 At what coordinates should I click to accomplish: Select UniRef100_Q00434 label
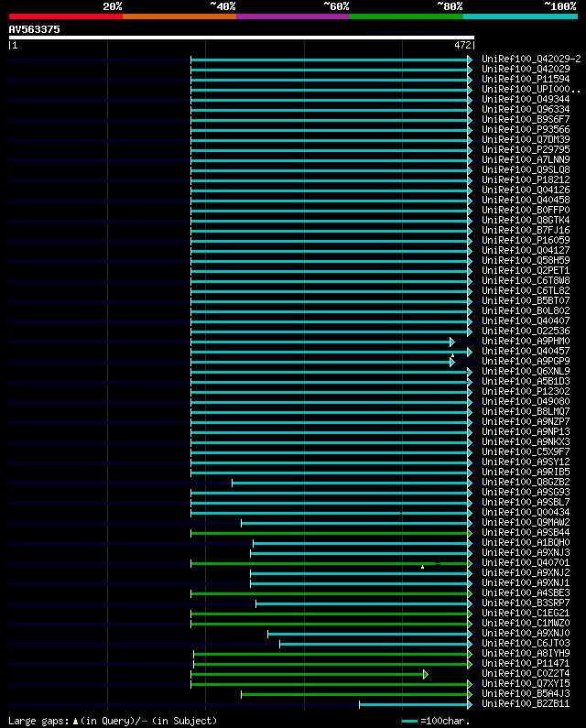tap(526, 513)
